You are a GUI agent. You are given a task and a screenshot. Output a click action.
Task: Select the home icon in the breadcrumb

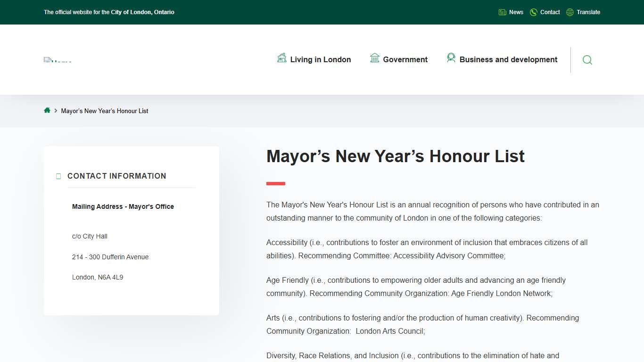(x=47, y=110)
